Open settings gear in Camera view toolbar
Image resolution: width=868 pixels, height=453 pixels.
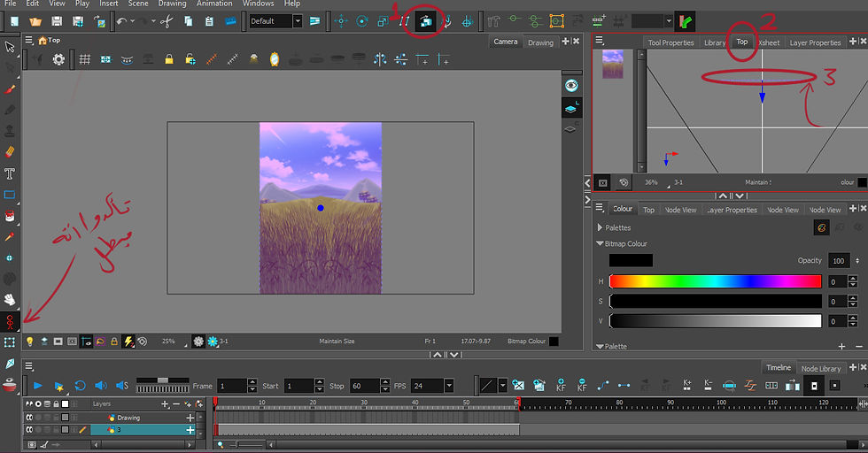(x=58, y=59)
